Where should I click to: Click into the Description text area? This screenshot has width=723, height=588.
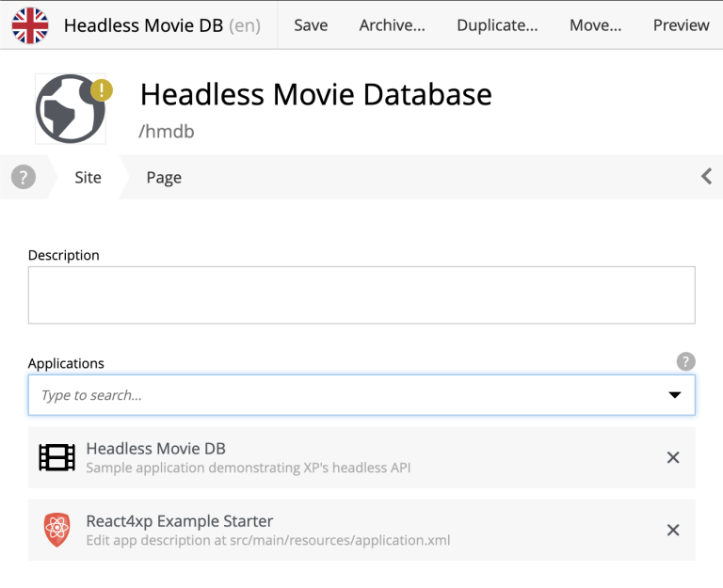coord(361,294)
